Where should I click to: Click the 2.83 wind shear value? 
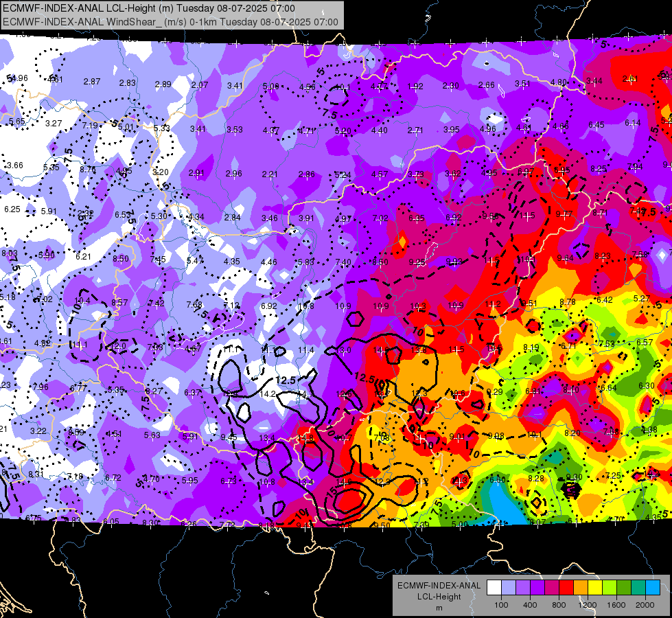127,83
